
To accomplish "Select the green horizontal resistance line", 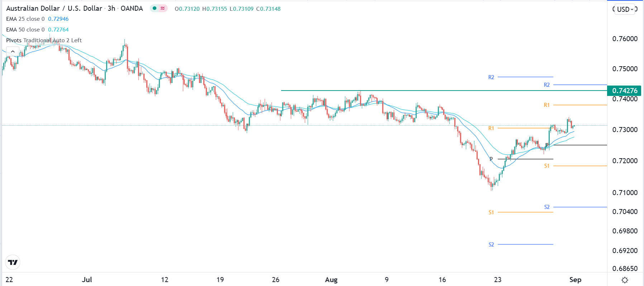I will [x=430, y=91].
